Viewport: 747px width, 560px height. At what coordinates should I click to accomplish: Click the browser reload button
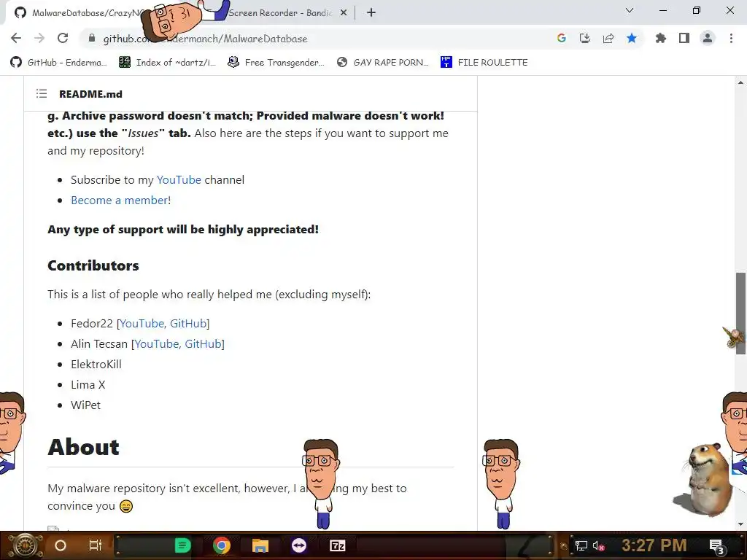click(x=63, y=38)
